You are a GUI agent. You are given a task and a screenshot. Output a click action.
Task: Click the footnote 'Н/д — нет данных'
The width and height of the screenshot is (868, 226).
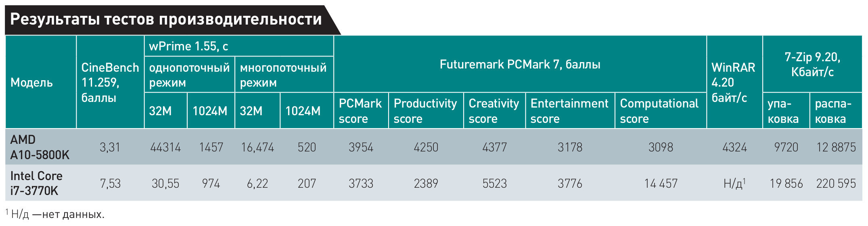click(x=56, y=214)
